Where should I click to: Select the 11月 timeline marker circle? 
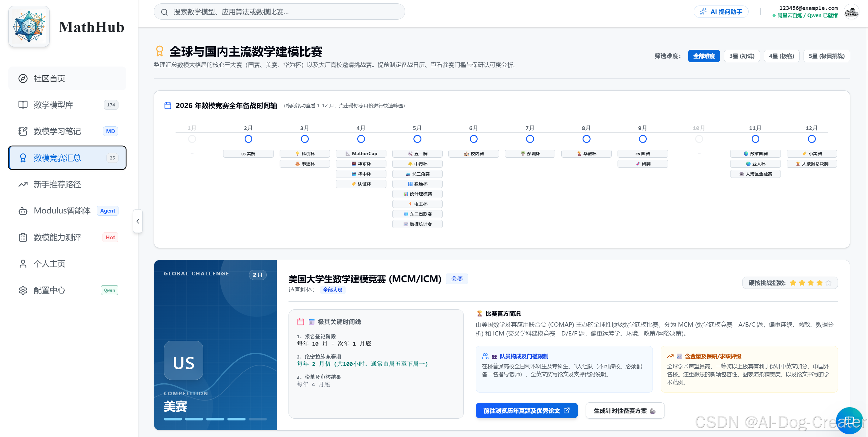755,139
